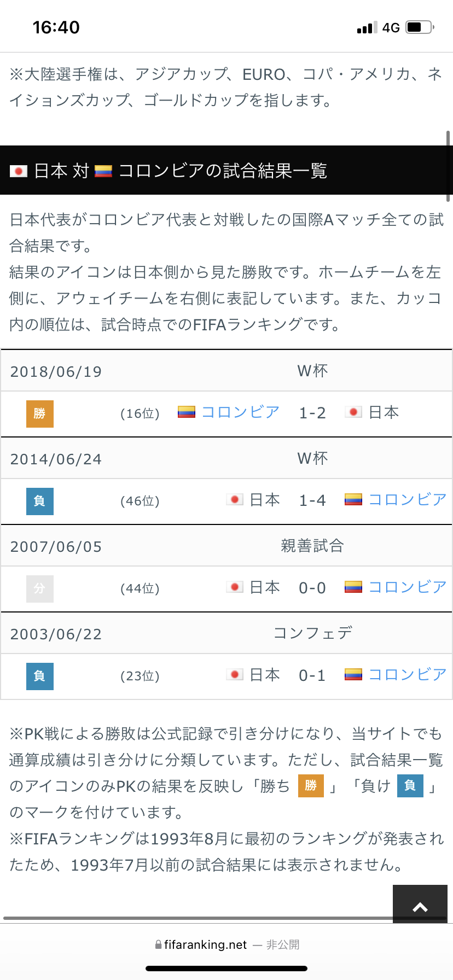
Task: Tap the Colombia flag in the 2018 W杯 row
Action: pyautogui.click(x=187, y=412)
